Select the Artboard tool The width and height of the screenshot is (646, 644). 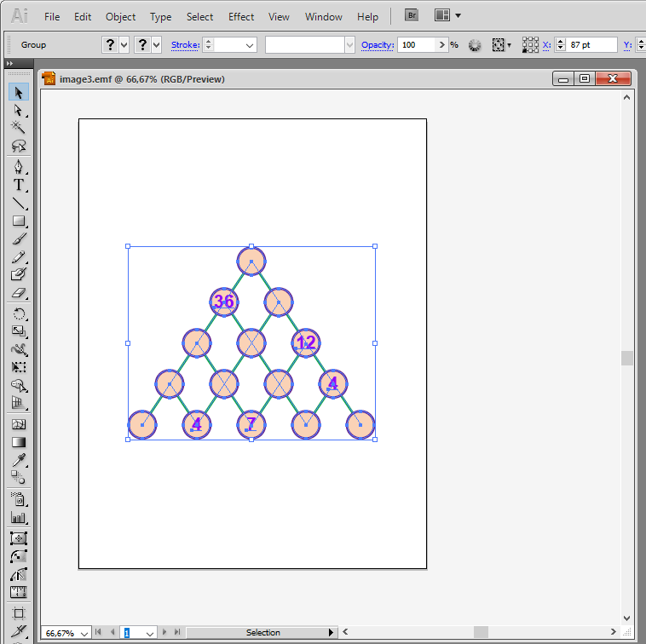pyautogui.click(x=19, y=613)
